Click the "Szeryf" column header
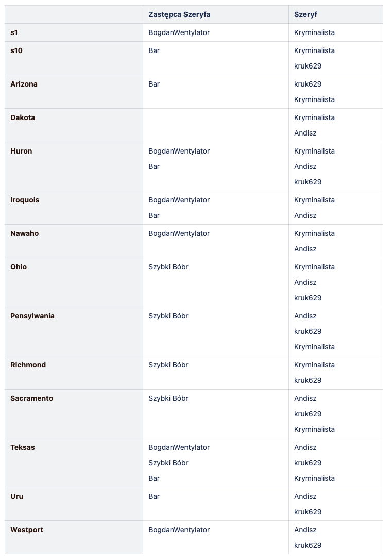 click(x=305, y=14)
